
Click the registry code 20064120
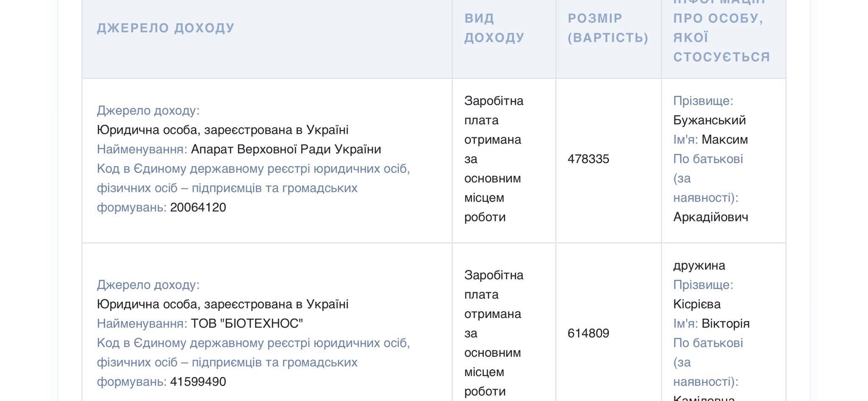coord(198,207)
